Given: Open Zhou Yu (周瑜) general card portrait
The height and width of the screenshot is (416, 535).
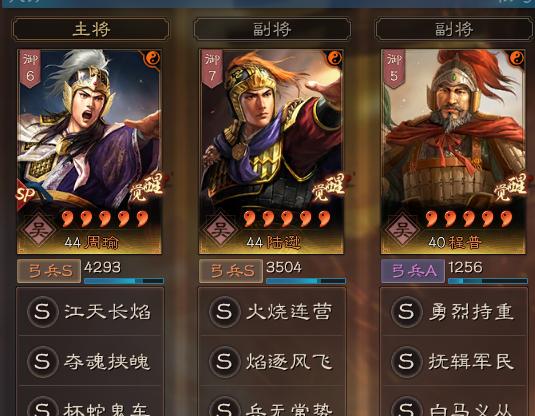Looking at the screenshot, I should (89, 152).
